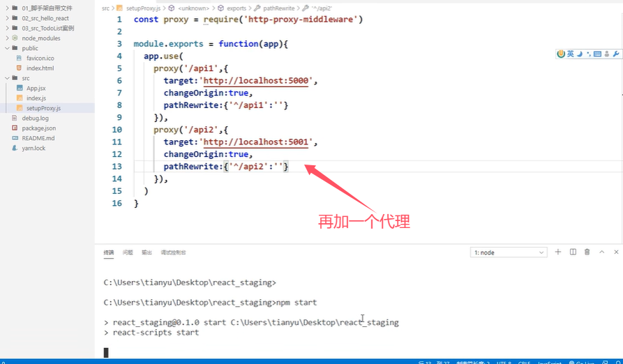
Task: Open the 1: node terminal dropdown
Action: click(509, 252)
